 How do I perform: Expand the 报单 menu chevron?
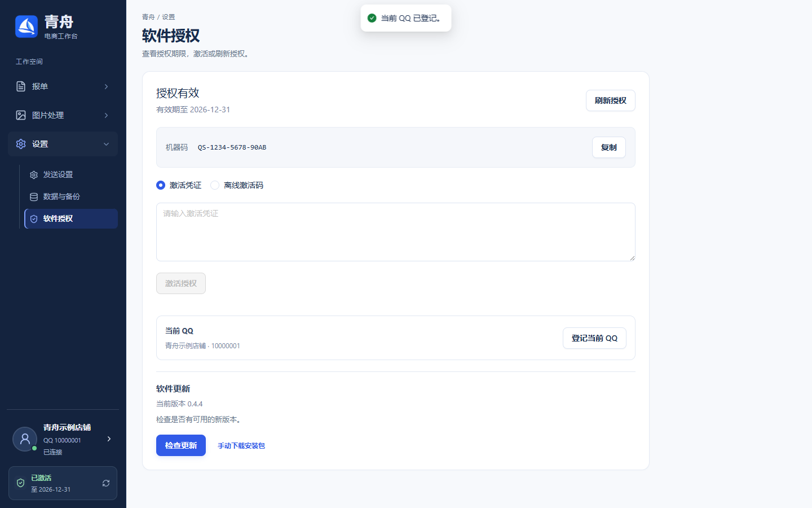coord(106,86)
